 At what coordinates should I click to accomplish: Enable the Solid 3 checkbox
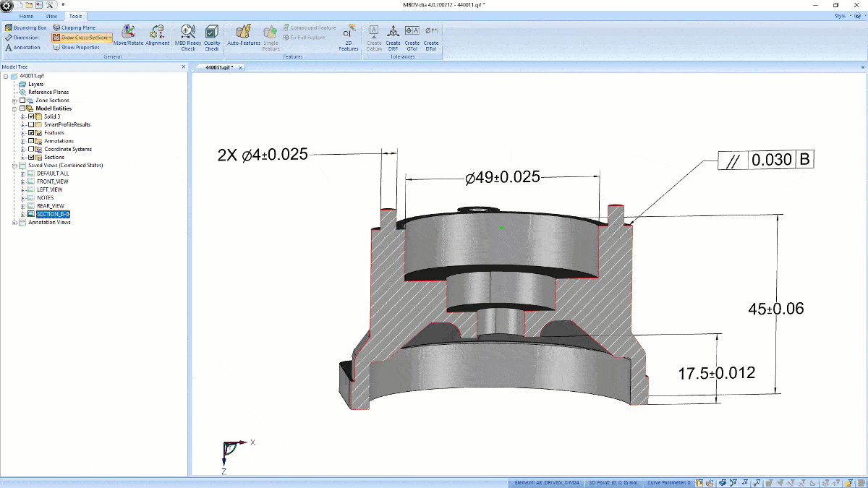tap(30, 116)
